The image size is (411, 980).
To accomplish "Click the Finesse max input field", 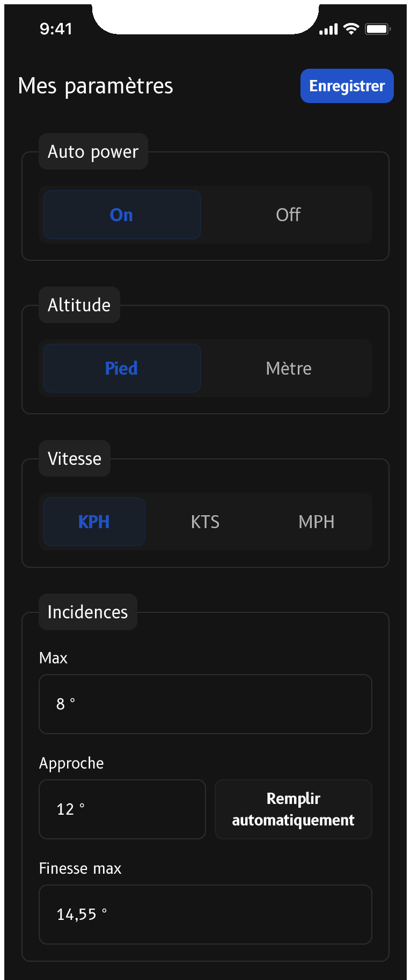I will point(205,914).
